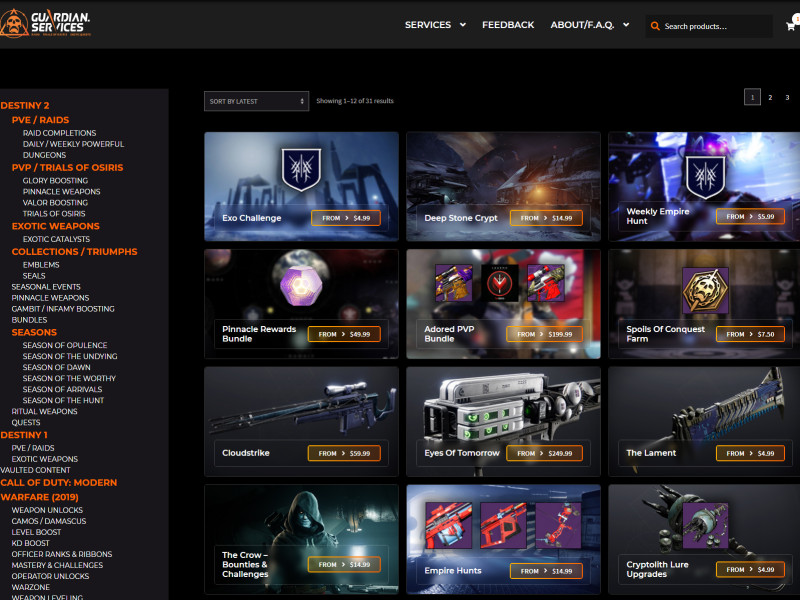Open Glory Boosting category
This screenshot has width=800, height=600.
[55, 181]
